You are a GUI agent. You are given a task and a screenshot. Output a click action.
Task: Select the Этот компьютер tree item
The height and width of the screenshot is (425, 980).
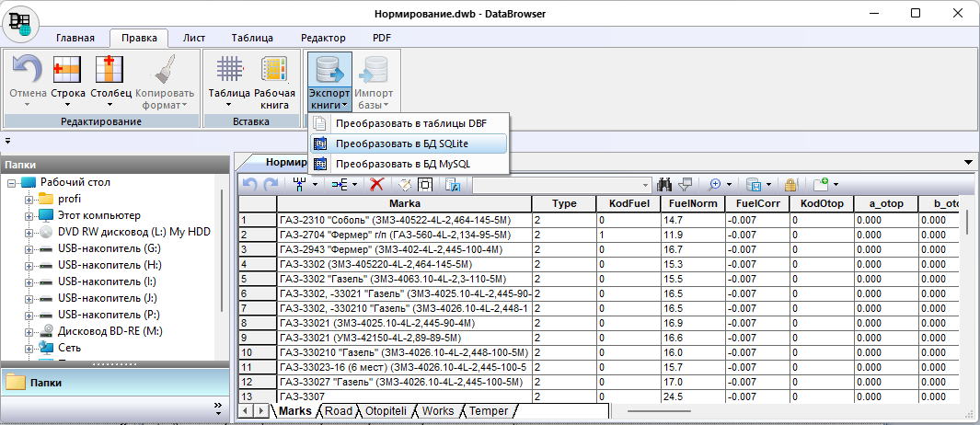(99, 215)
